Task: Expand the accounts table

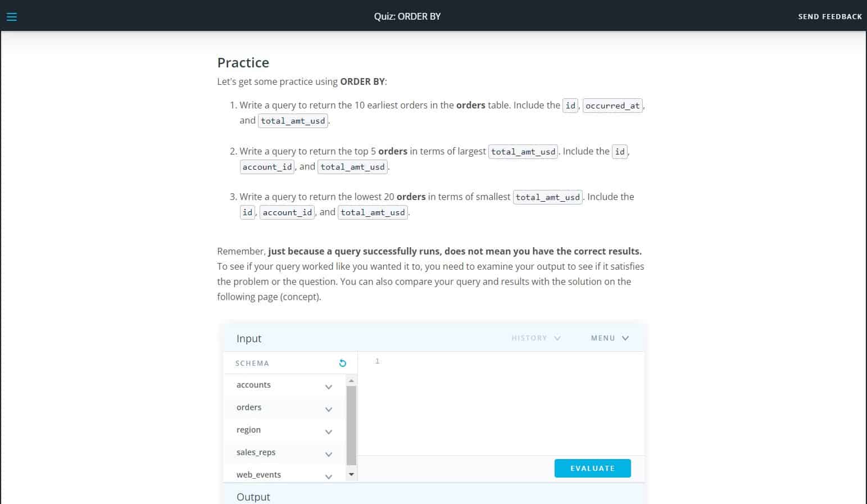Action: tap(329, 387)
